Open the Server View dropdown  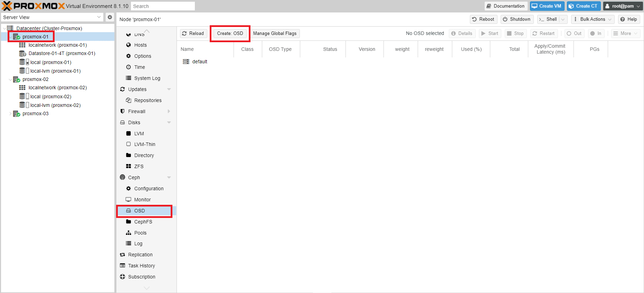(99, 17)
